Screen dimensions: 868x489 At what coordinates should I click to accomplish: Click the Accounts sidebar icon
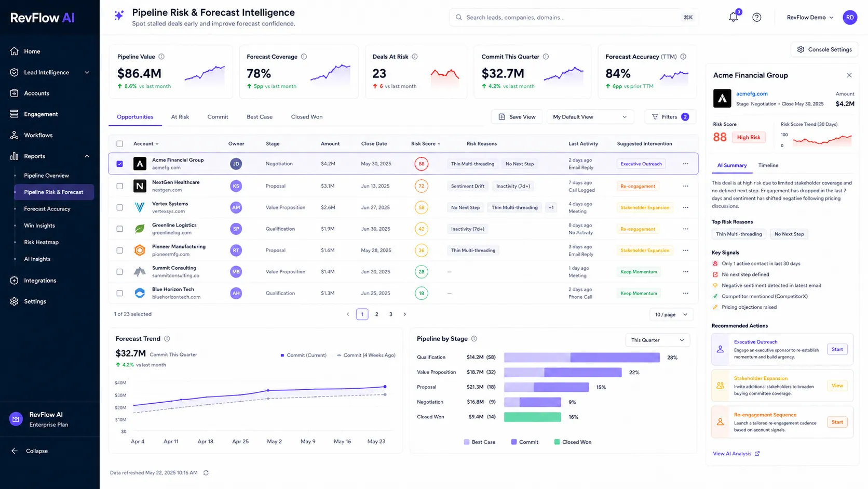(15, 93)
